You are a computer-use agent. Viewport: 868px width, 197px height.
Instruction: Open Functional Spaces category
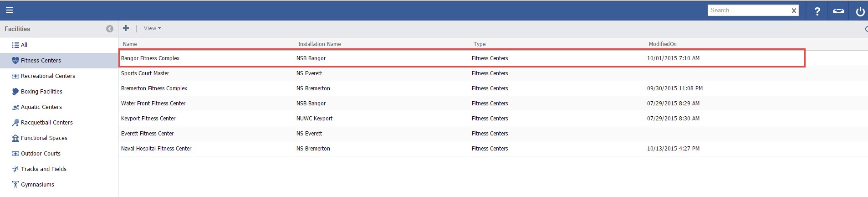tap(44, 138)
